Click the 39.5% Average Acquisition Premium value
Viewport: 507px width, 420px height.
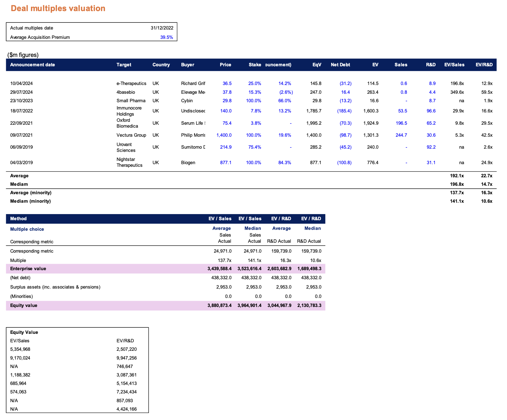coord(166,37)
